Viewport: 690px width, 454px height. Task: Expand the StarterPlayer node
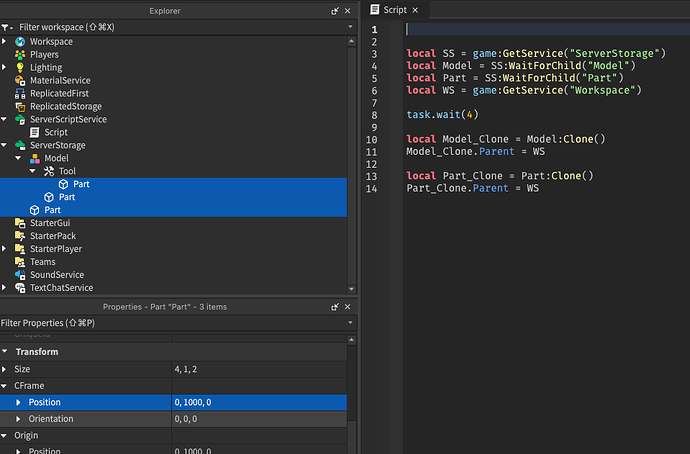pyautogui.click(x=4, y=249)
